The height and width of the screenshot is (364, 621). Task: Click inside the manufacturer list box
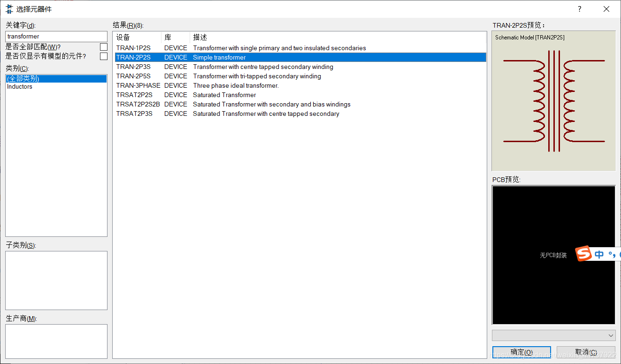click(x=56, y=341)
